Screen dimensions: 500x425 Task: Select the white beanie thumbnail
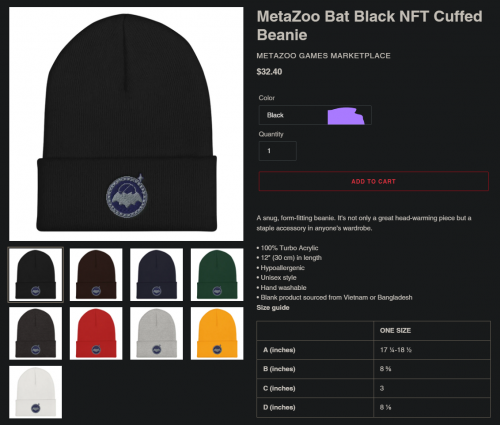click(36, 392)
